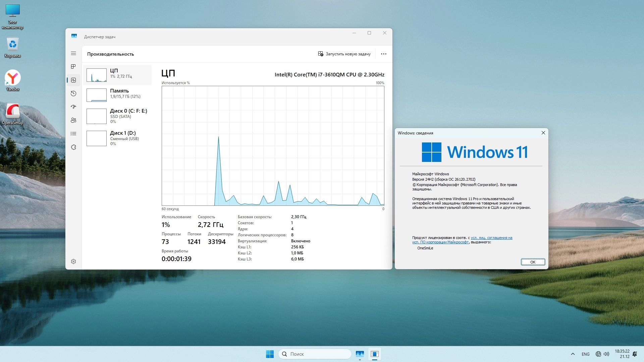Click Run new task button
Image resolution: width=644 pixels, height=362 pixels.
click(x=344, y=54)
